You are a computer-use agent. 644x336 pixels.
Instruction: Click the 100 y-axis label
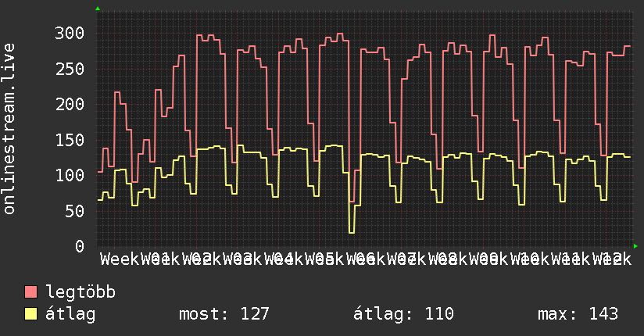(x=70, y=175)
